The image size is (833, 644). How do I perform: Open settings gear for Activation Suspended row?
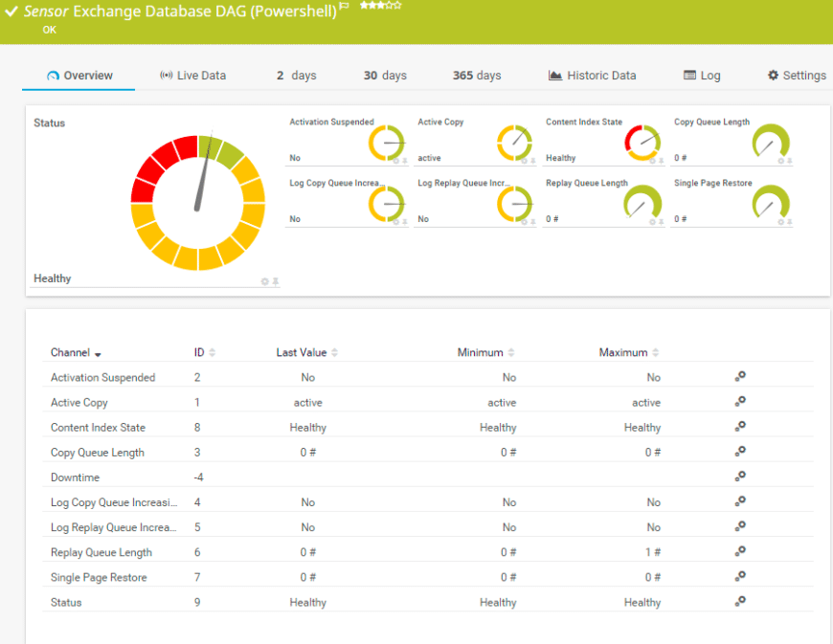(740, 376)
